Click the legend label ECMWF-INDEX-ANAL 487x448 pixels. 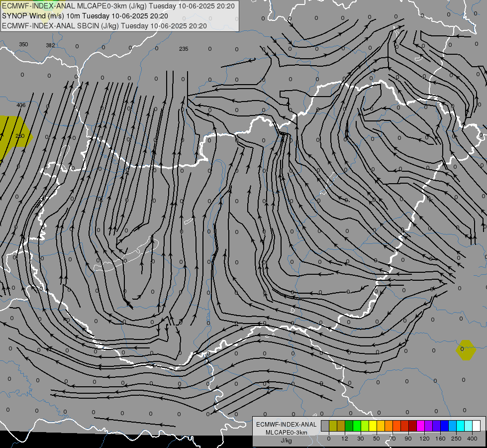click(287, 425)
